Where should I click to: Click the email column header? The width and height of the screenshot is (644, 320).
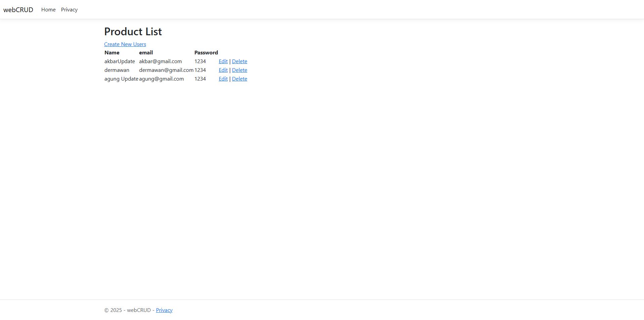146,53
